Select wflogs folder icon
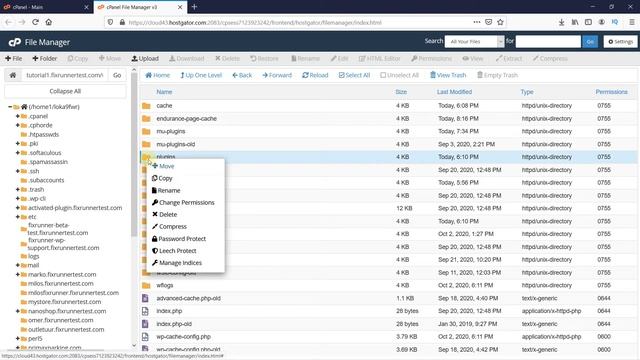 (x=146, y=285)
